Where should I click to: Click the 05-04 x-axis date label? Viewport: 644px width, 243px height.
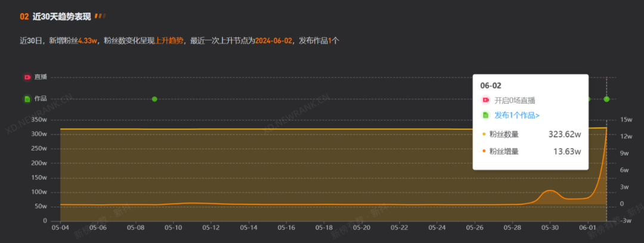(x=60, y=227)
